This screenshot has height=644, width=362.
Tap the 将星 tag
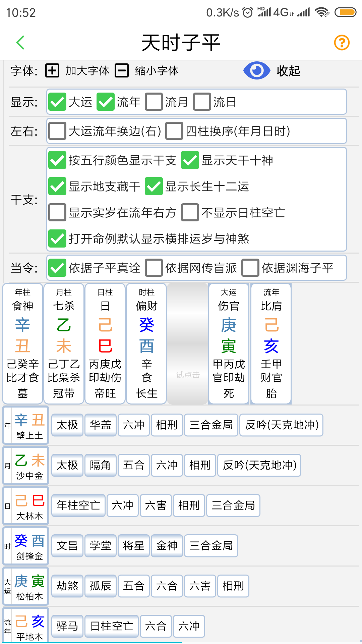(134, 546)
